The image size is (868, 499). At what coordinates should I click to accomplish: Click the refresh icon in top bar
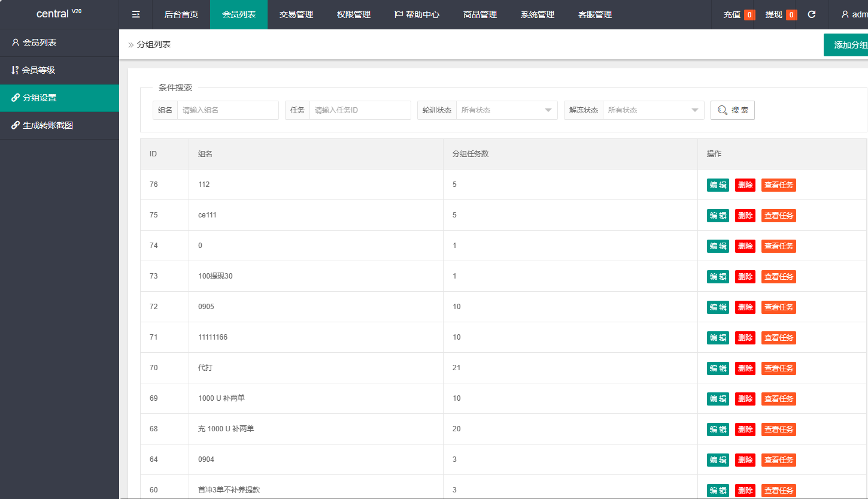pyautogui.click(x=812, y=14)
